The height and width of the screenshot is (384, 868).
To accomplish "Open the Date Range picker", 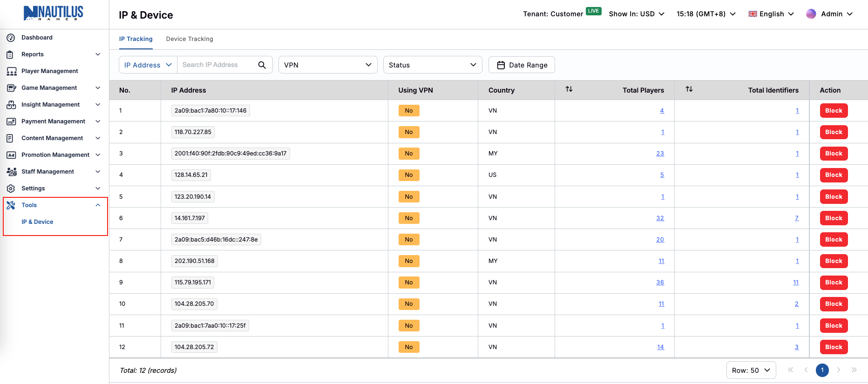I will (522, 65).
